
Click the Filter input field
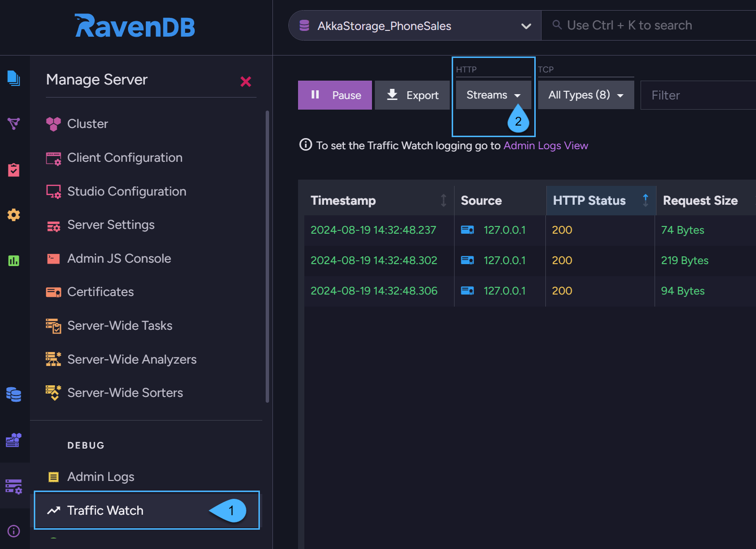coord(698,95)
